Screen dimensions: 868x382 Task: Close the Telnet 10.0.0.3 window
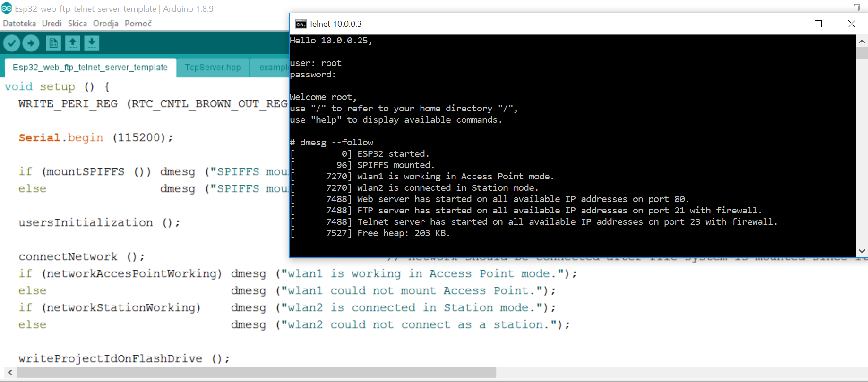(851, 24)
